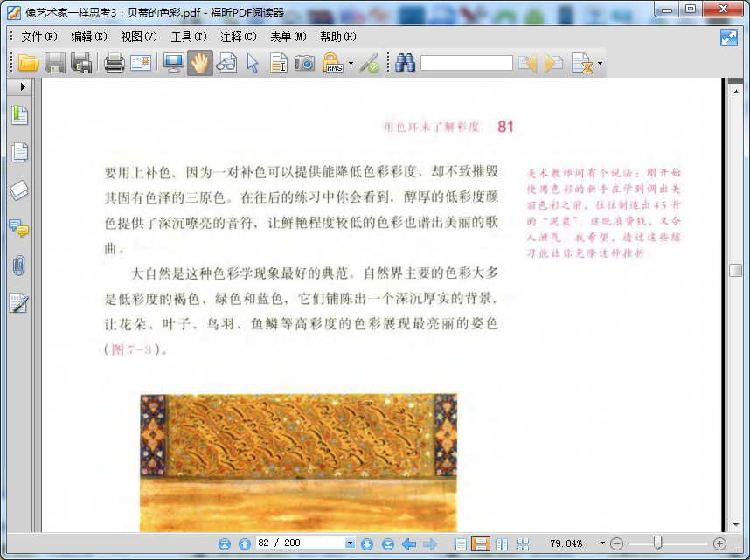Viewport: 750px width, 560px height.
Task: Select the arrow Select Annotation tool
Action: (x=253, y=63)
